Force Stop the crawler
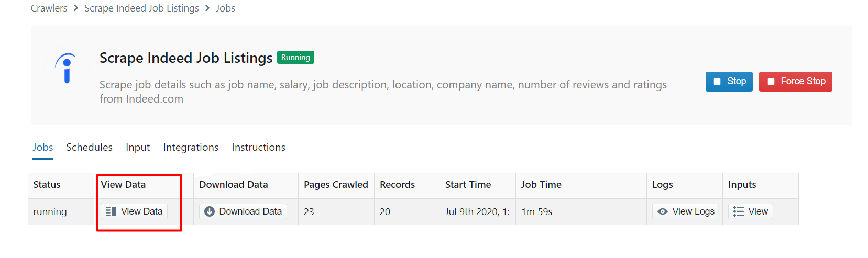This screenshot has width=868, height=258. [x=796, y=82]
